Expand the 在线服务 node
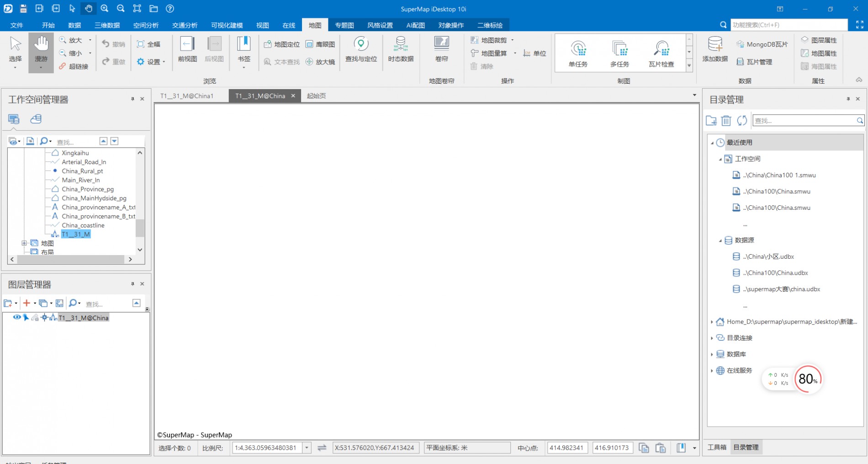The height and width of the screenshot is (464, 868). 712,371
